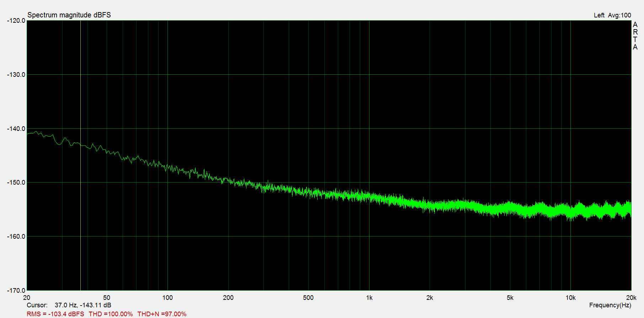The image size is (644, 318).
Task: Click the '20k' frequency axis label
Action: pos(631,298)
